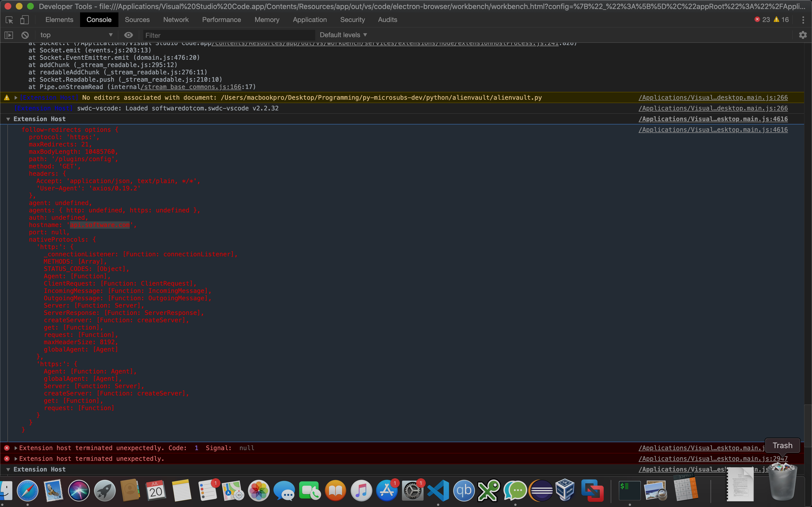Viewport: 812px width, 507px height.
Task: Open the 'top' execution context dropdown
Action: coord(76,35)
